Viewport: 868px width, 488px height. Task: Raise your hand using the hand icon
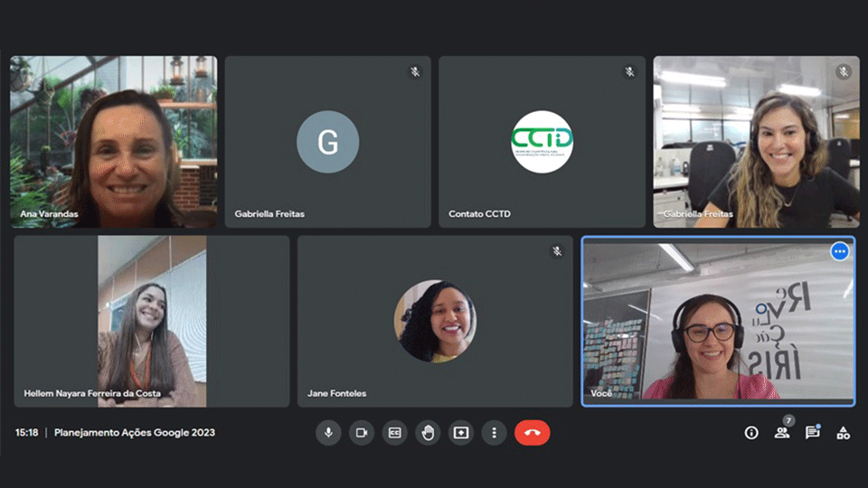(428, 433)
